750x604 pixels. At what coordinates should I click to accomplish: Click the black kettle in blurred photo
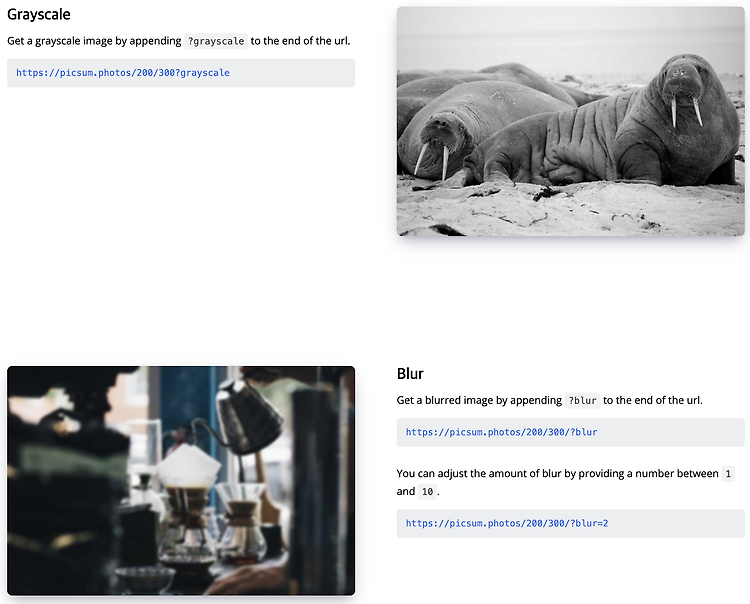[249, 416]
